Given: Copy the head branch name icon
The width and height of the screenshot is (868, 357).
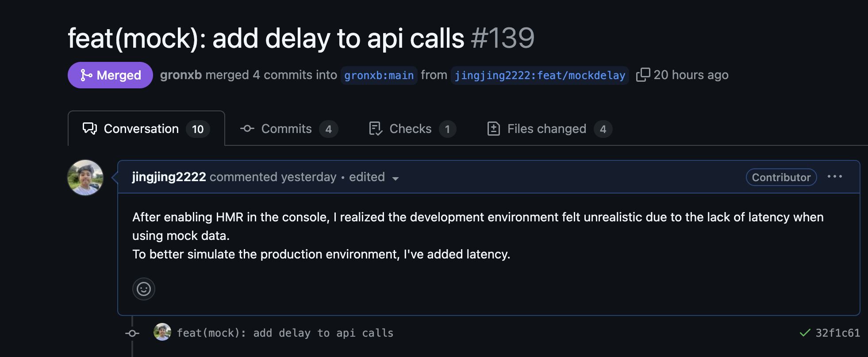Looking at the screenshot, I should (x=643, y=75).
